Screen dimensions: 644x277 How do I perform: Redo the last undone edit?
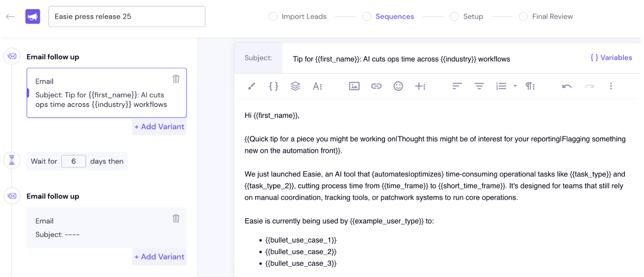[589, 86]
